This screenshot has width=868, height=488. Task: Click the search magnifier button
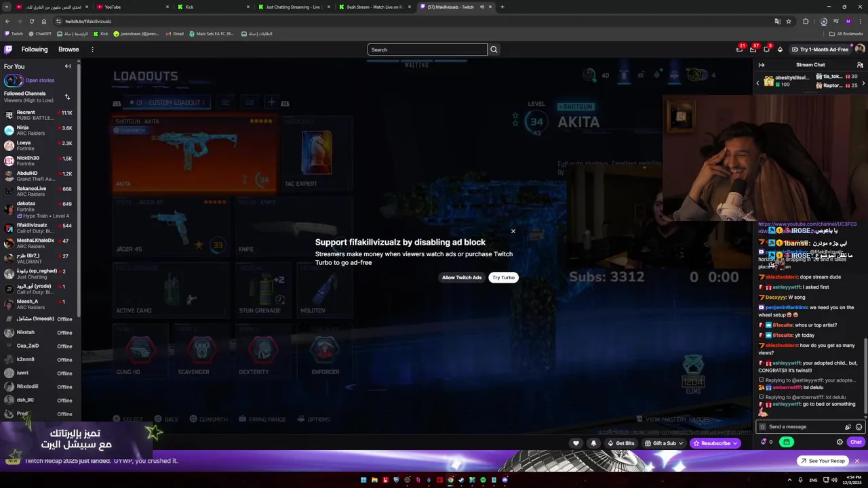pos(494,49)
